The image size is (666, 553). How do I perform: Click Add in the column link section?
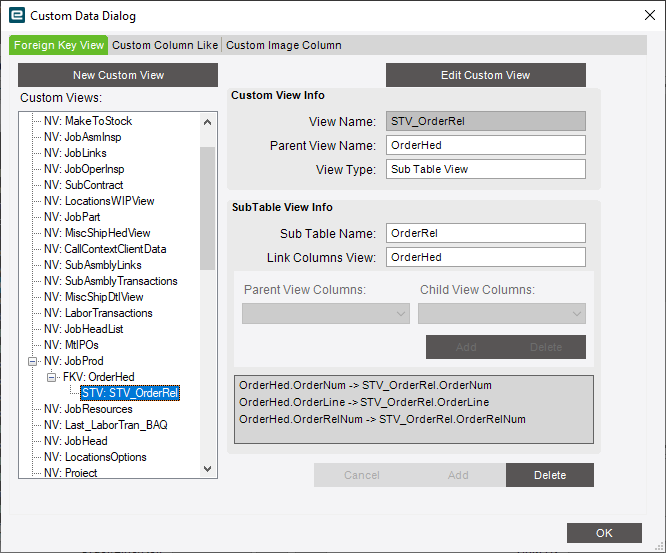[466, 347]
